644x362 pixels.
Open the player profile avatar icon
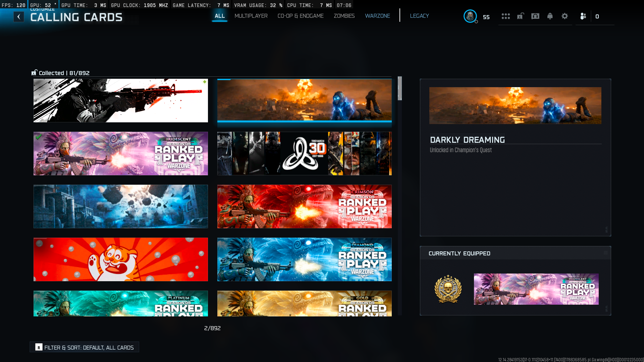click(470, 16)
